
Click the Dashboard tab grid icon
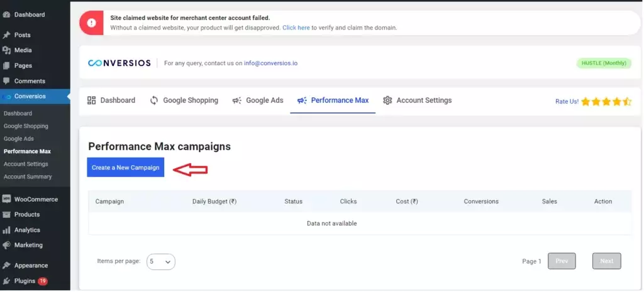[92, 100]
